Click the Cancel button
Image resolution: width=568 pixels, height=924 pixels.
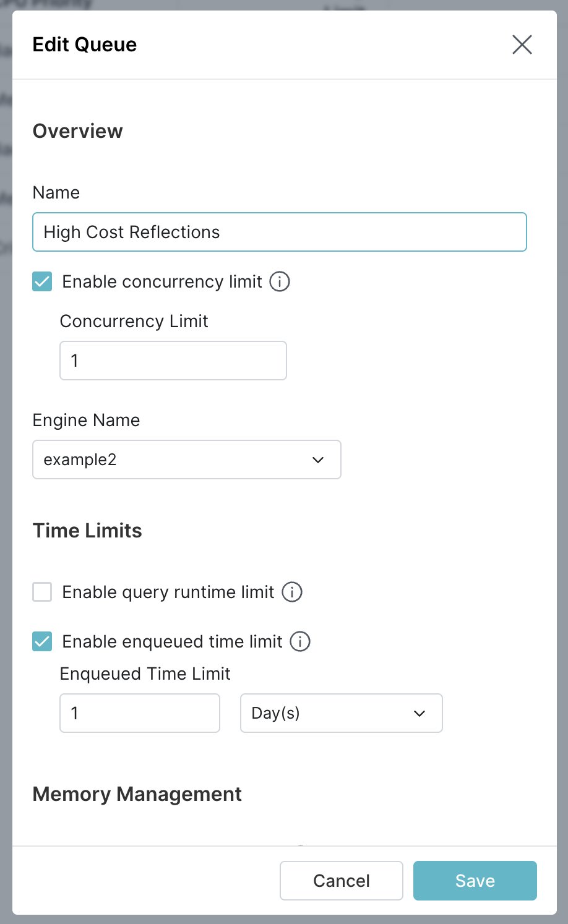(342, 881)
